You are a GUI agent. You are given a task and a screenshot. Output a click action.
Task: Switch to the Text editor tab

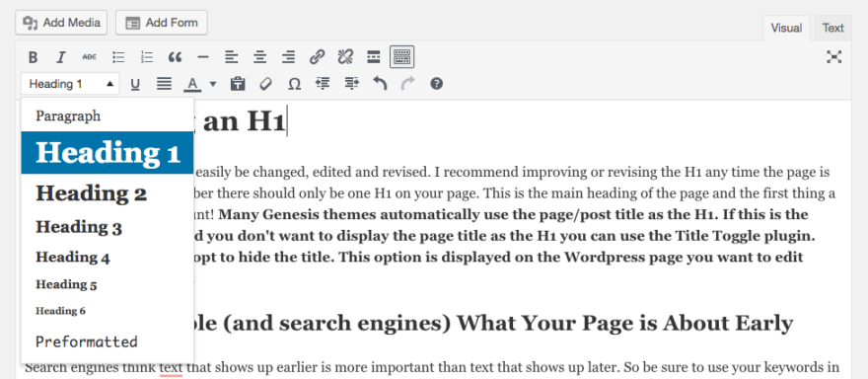coord(832,28)
